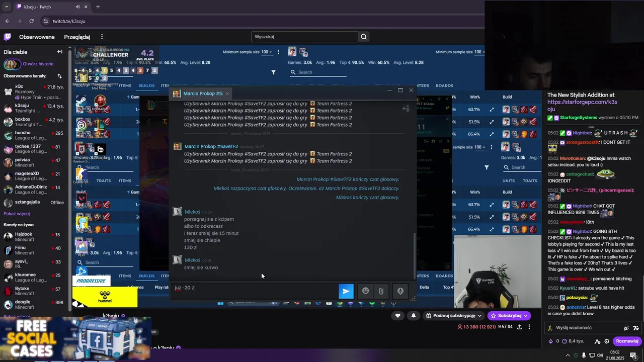This screenshot has height=362, width=644.
Task: Open chat settings gear
Action: [607, 341]
